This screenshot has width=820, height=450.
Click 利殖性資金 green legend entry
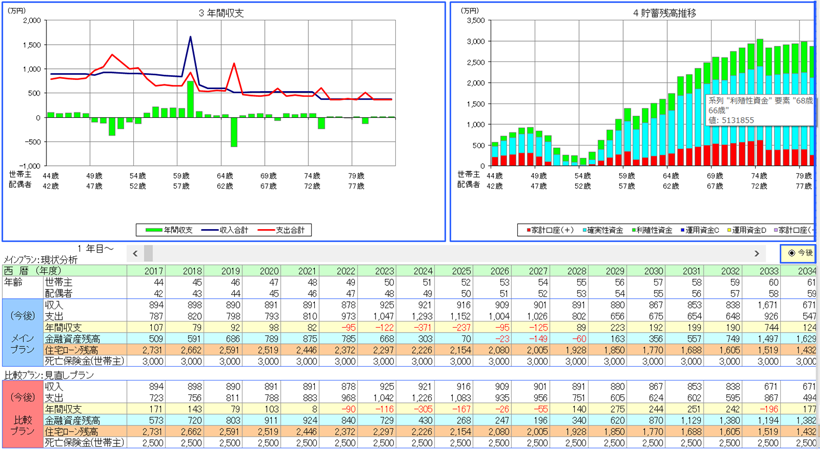[652, 230]
